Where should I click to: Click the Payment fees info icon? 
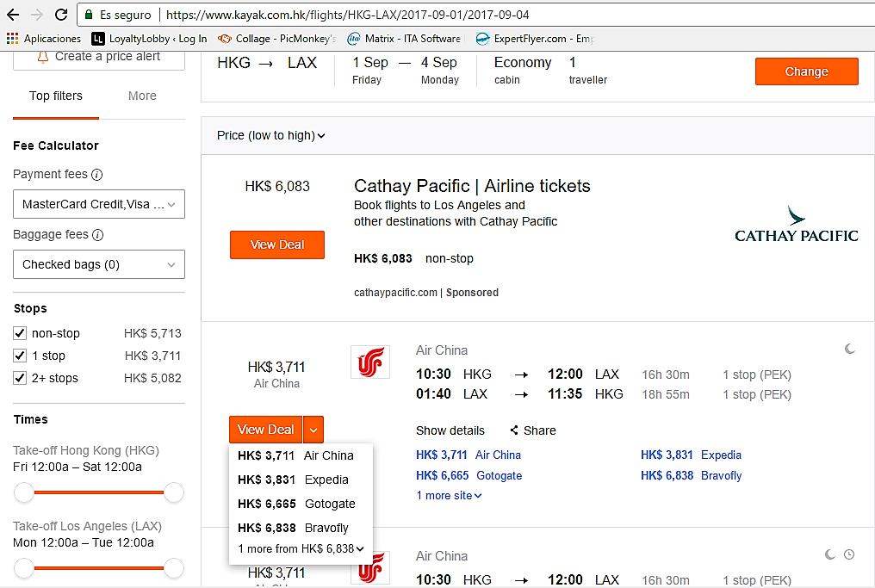point(97,175)
